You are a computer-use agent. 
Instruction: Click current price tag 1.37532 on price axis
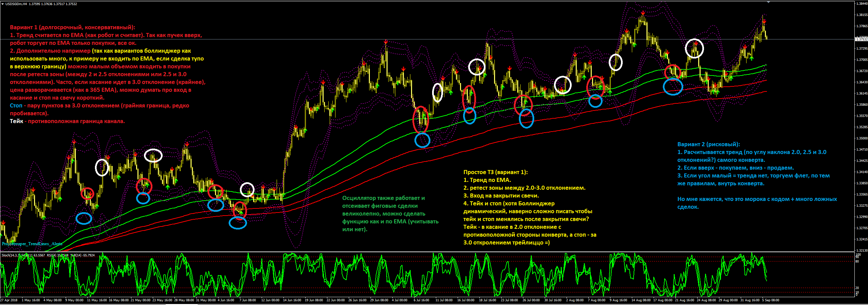862,39
